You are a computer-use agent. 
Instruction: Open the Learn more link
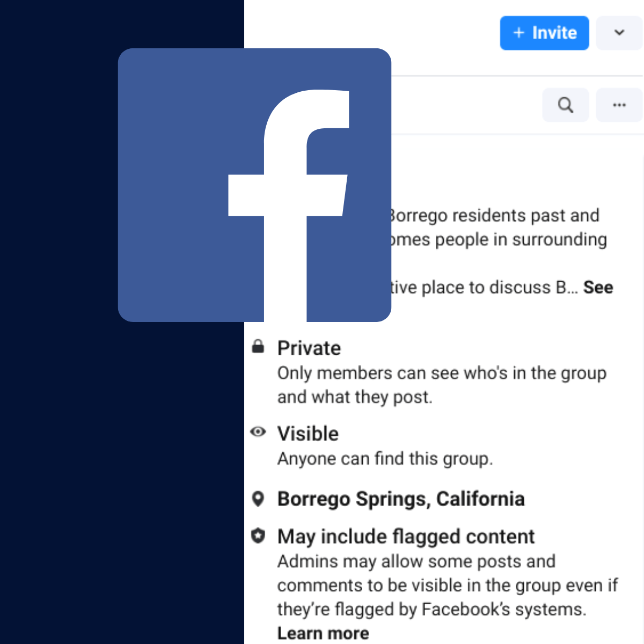[323, 633]
